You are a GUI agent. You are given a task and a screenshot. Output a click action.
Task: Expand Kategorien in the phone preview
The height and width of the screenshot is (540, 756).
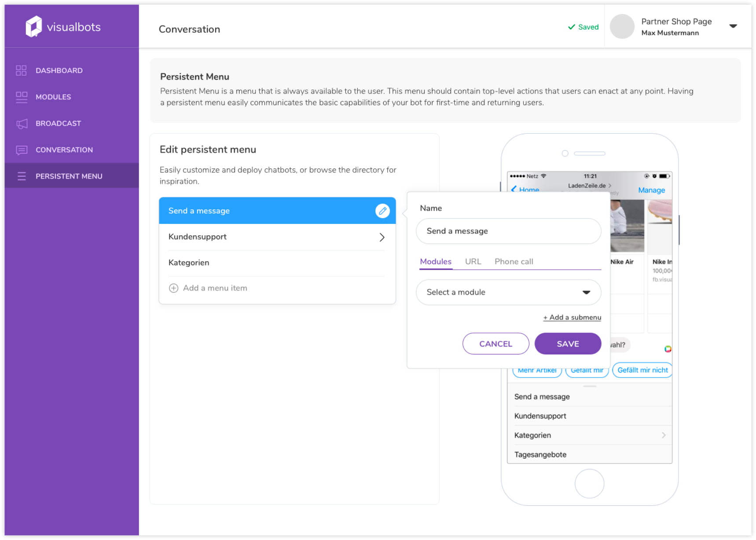(x=663, y=435)
